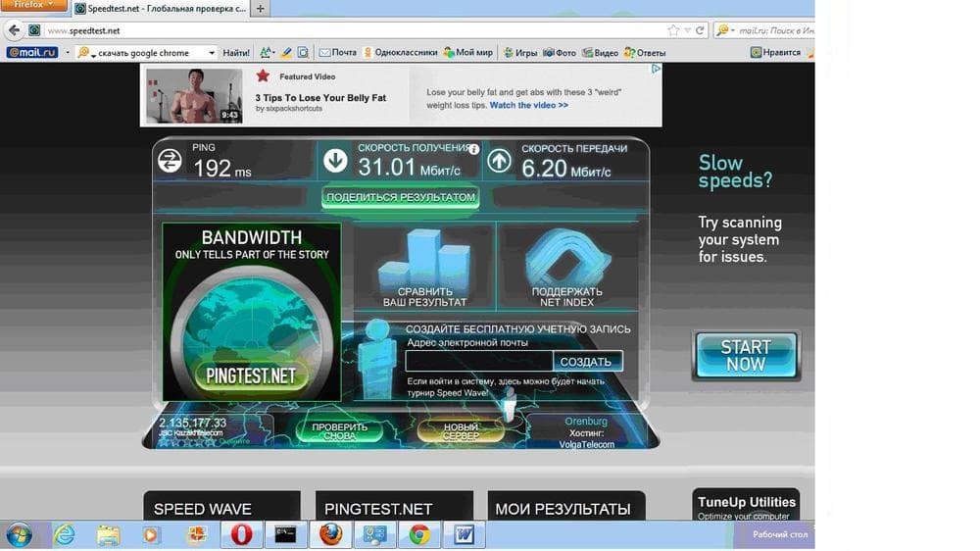Click Поделиться результатом share button
This screenshot has height=551, width=980.
[x=401, y=197]
